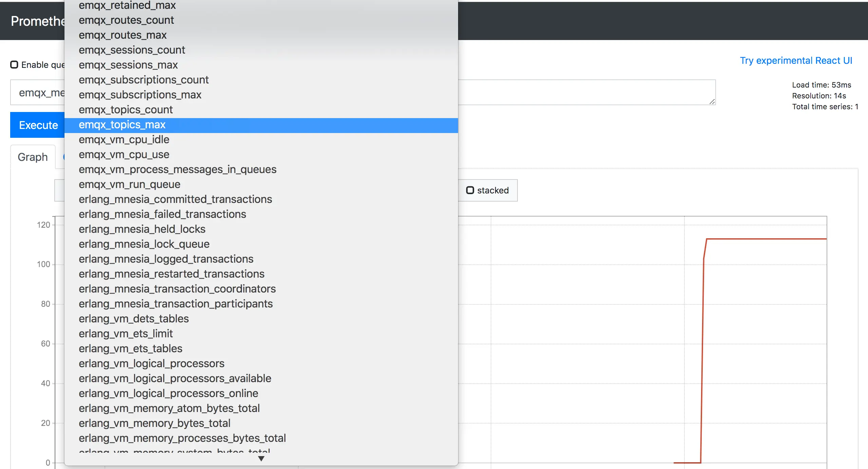Pick erlang_vm_memory_bytes_total option
868x469 pixels.
154,424
